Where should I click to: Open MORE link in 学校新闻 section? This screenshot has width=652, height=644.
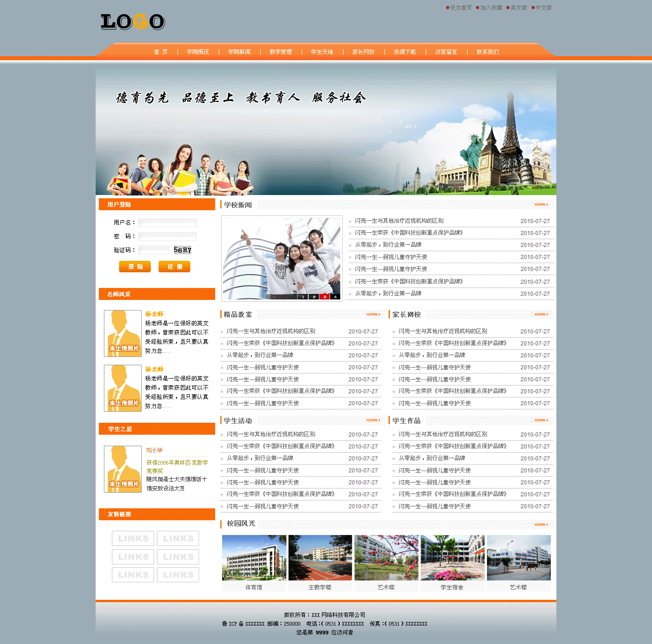click(541, 204)
